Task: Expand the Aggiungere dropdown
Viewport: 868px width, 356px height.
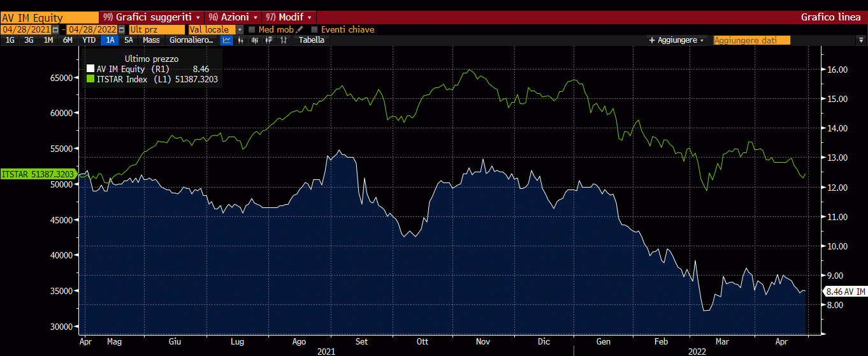Action: coord(676,40)
